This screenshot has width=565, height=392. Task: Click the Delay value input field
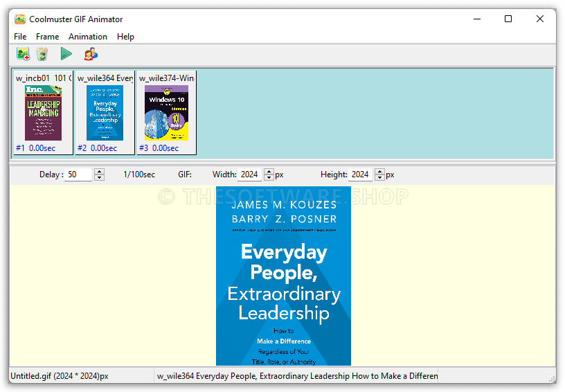[78, 175]
